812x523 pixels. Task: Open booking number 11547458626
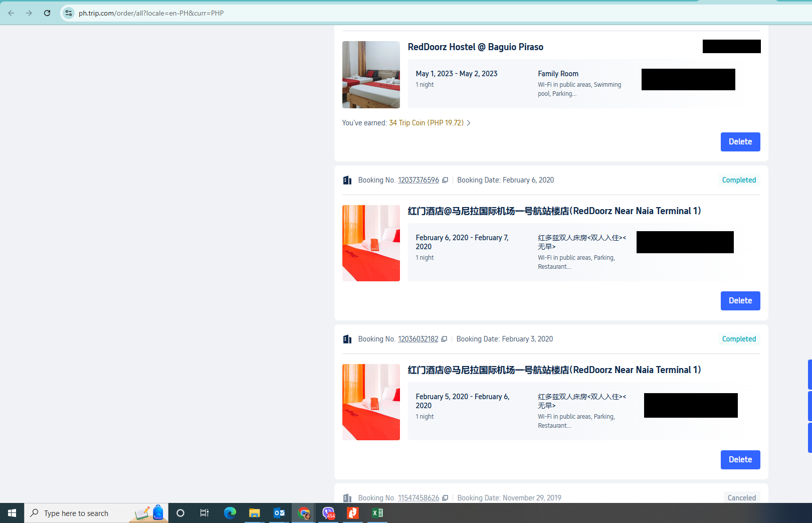pos(419,498)
